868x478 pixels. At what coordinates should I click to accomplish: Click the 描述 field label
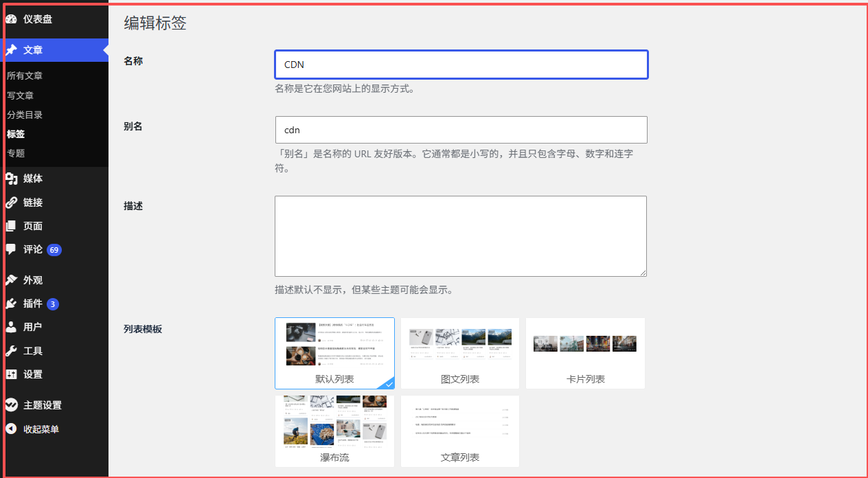click(133, 206)
